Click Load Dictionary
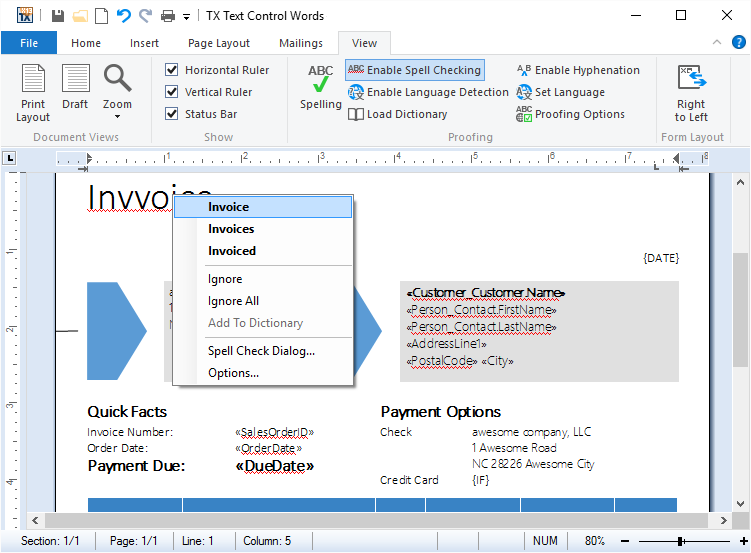Viewport: 751px width, 553px height. pos(398,114)
